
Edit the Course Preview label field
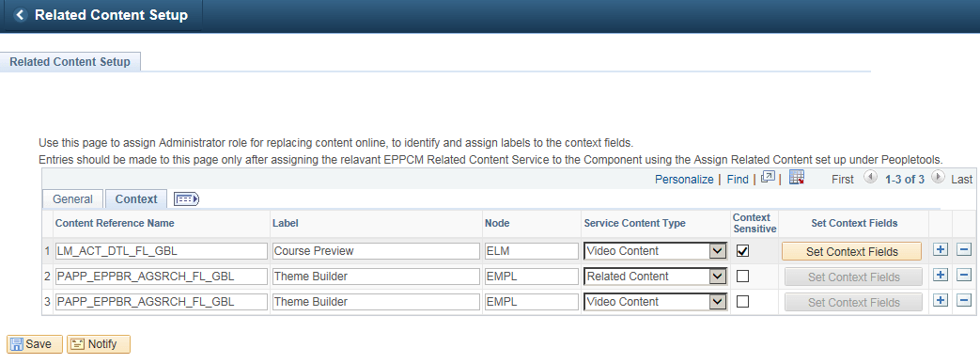376,251
